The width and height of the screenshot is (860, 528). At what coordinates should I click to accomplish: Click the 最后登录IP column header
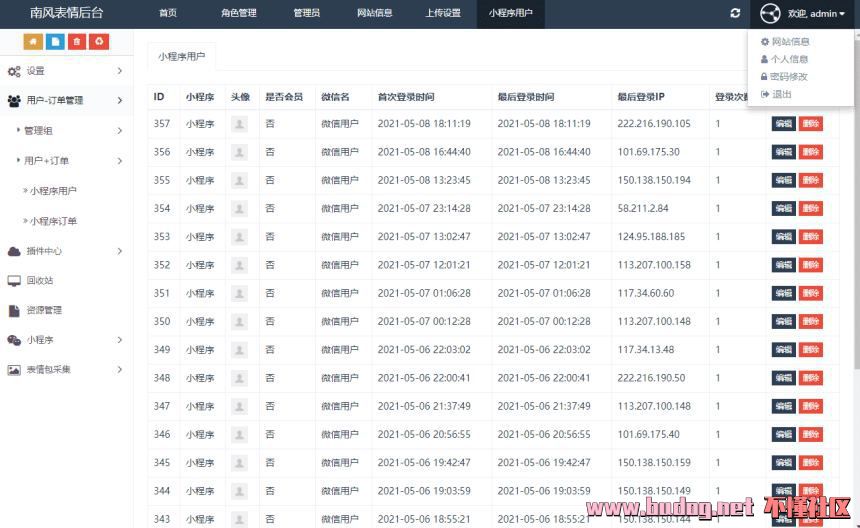tap(641, 97)
